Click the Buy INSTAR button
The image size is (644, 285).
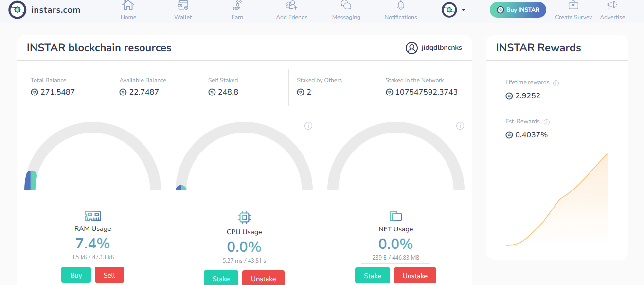click(x=518, y=10)
